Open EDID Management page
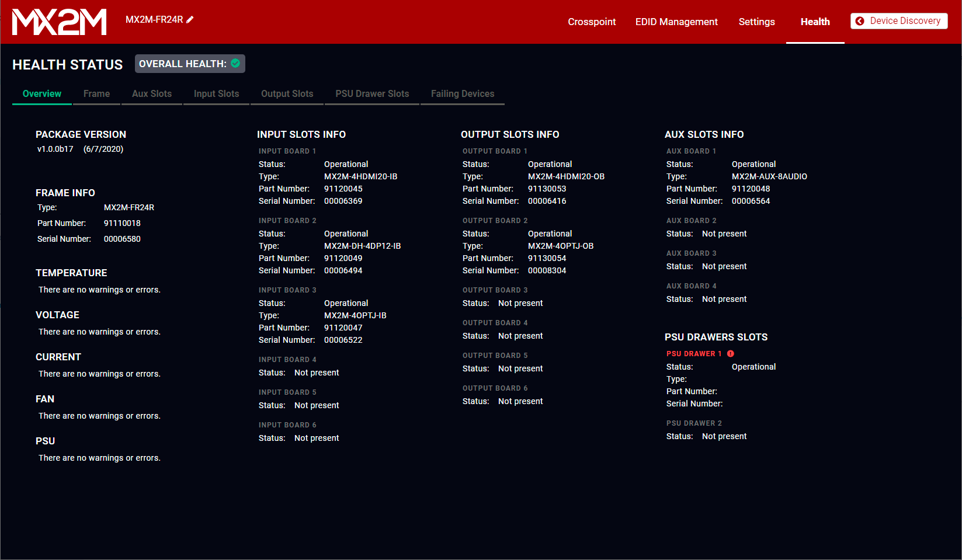This screenshot has width=962, height=560. click(676, 22)
